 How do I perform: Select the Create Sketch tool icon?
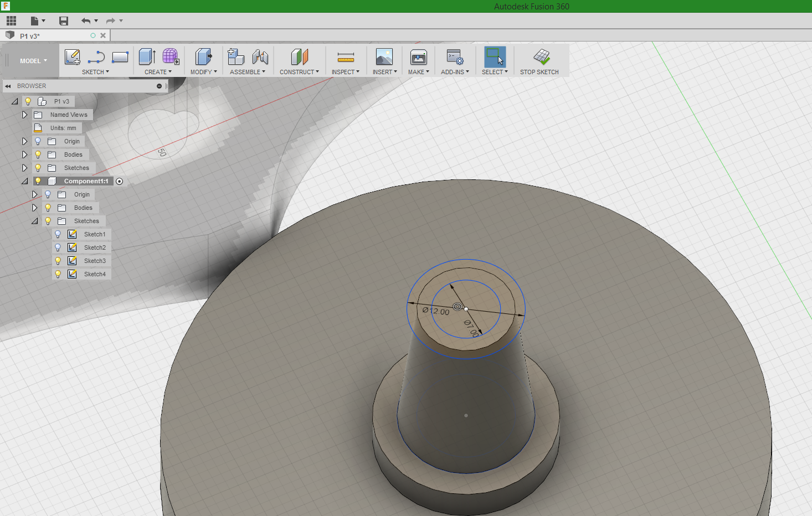(x=73, y=57)
